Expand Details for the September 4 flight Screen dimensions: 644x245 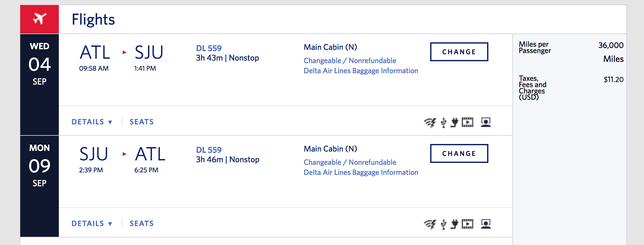click(x=92, y=122)
